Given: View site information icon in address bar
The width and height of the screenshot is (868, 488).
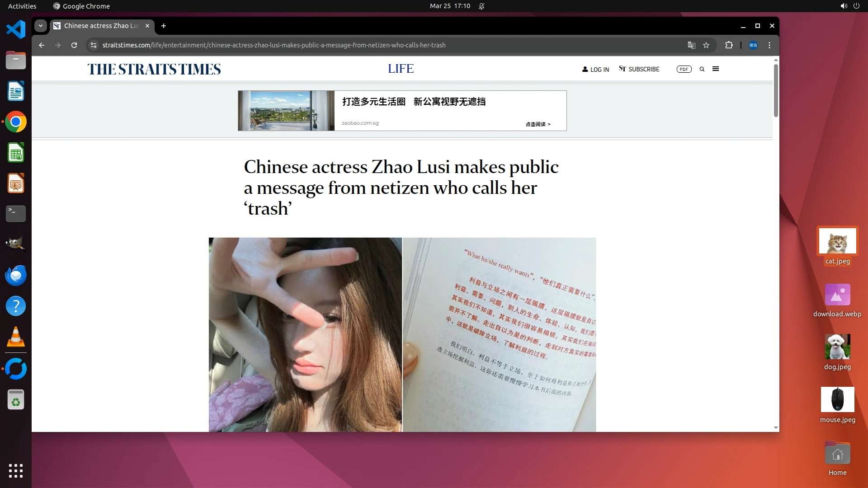Looking at the screenshot, I should pyautogui.click(x=94, y=45).
